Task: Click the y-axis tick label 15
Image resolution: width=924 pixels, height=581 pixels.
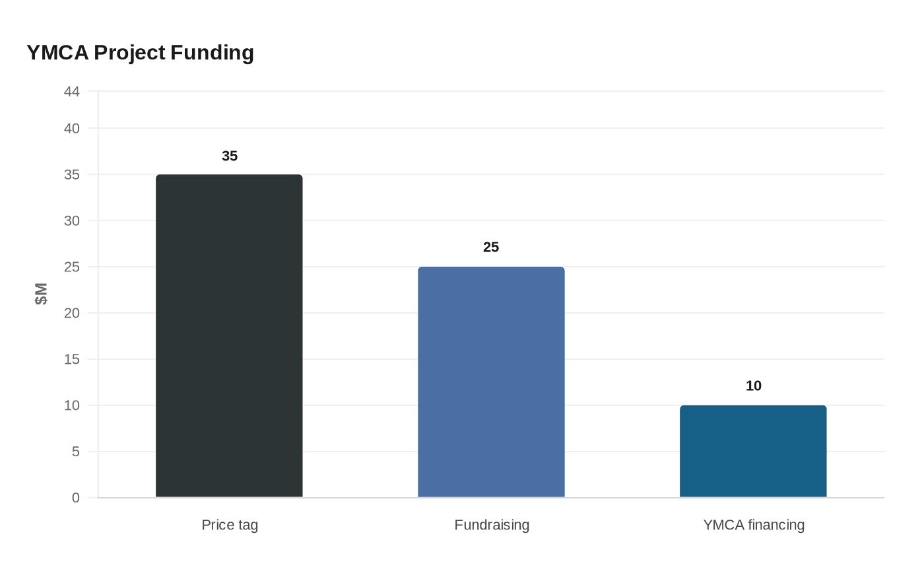Action: point(72,360)
